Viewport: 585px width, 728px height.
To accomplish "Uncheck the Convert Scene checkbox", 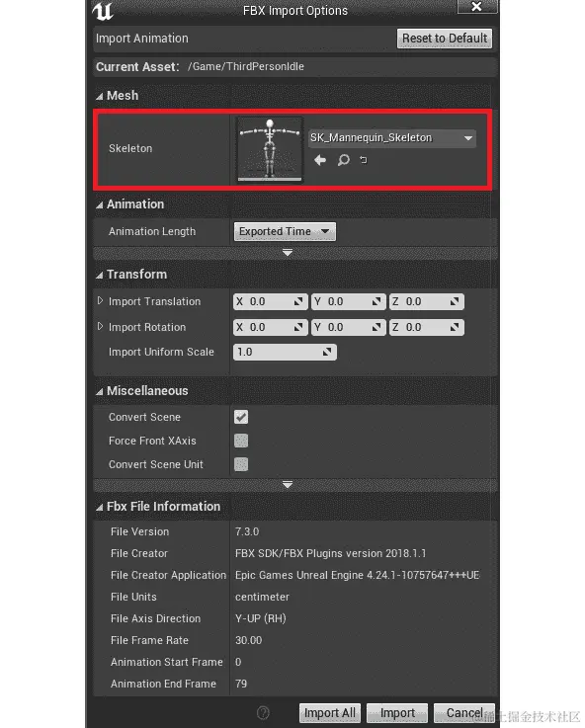I will (x=241, y=417).
